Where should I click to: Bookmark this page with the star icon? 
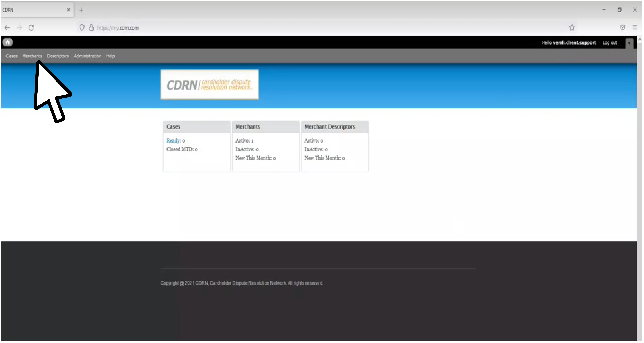pyautogui.click(x=572, y=27)
